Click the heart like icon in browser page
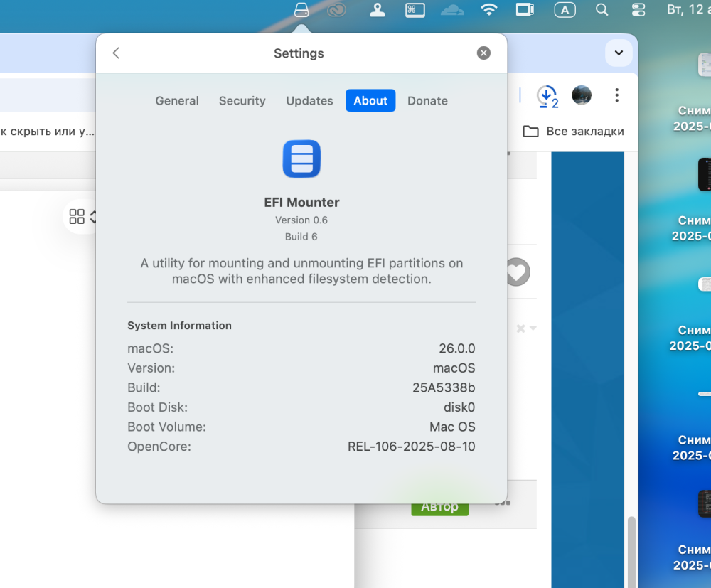This screenshot has height=588, width=711. [x=518, y=272]
